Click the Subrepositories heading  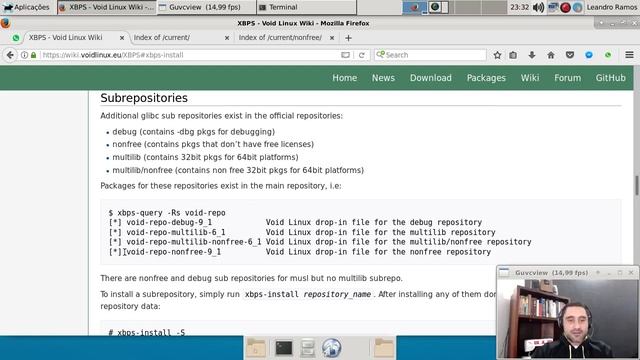[x=144, y=98]
